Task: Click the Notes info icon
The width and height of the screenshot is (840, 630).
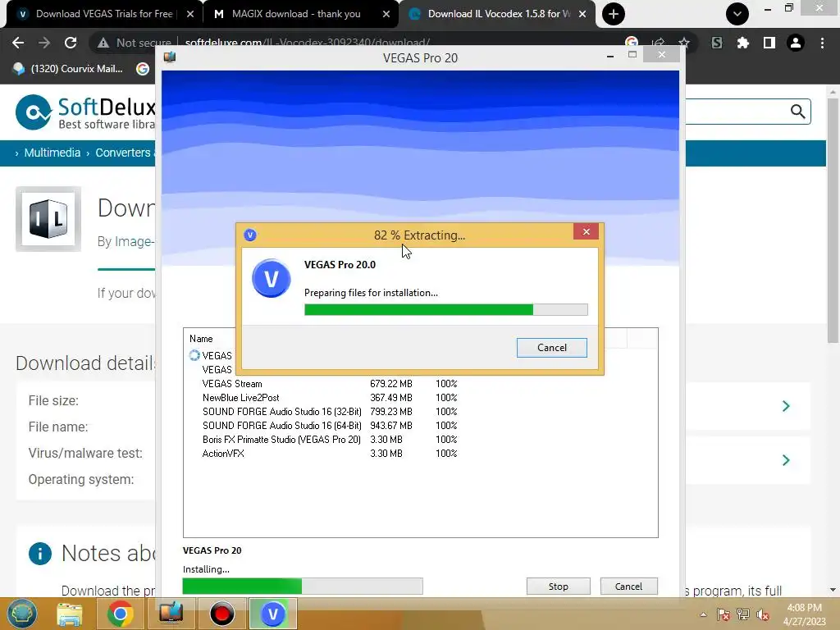Action: 40,554
